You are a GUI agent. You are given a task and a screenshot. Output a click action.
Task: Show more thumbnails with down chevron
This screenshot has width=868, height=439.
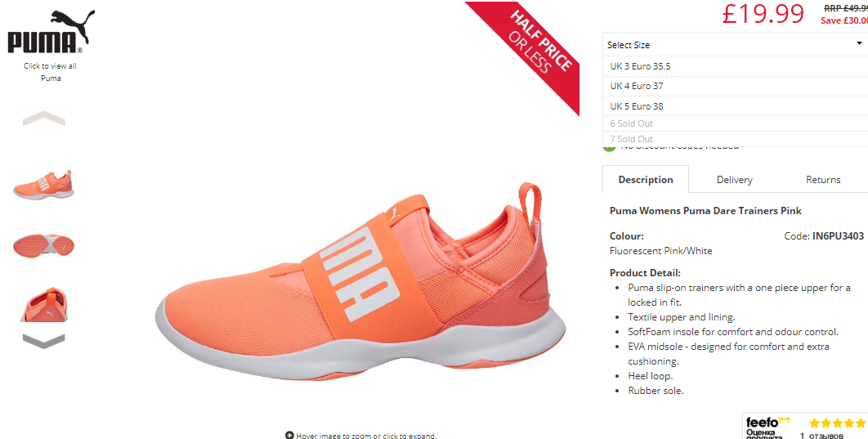point(44,342)
